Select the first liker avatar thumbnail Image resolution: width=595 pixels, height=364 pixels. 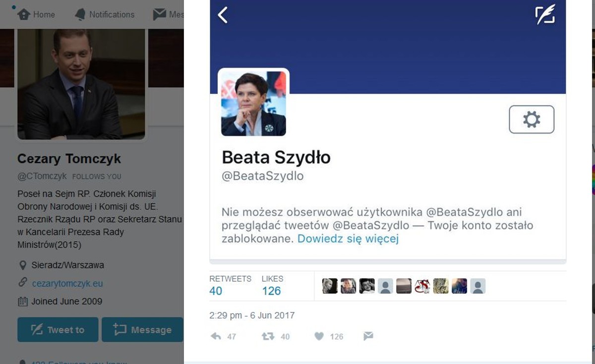[x=330, y=286]
